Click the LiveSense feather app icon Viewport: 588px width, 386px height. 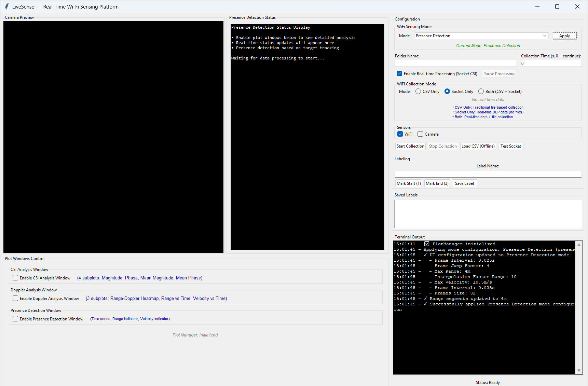(6, 6)
